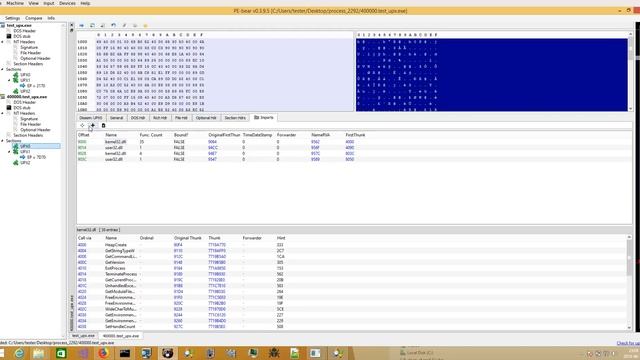Screen dimensions: 640x360
Task: Switch to the Disasm: UPX0 tab
Action: [91, 118]
